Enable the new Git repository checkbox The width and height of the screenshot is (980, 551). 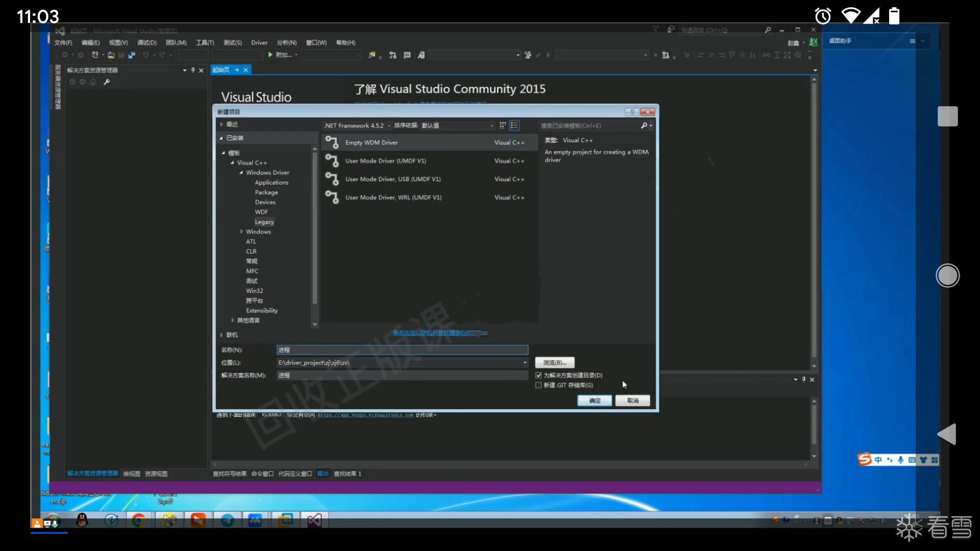click(x=538, y=385)
